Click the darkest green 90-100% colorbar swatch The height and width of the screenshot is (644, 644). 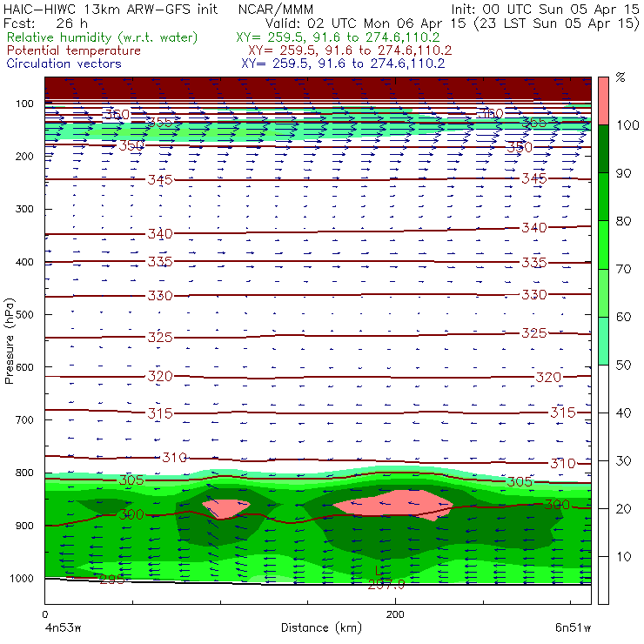(603, 149)
